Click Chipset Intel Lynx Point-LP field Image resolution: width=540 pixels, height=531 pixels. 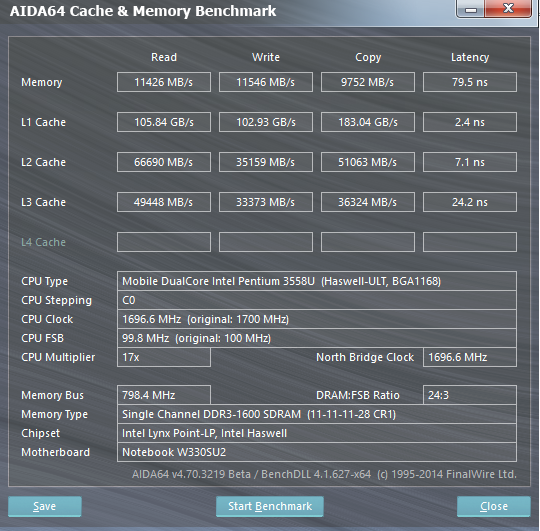click(x=317, y=433)
